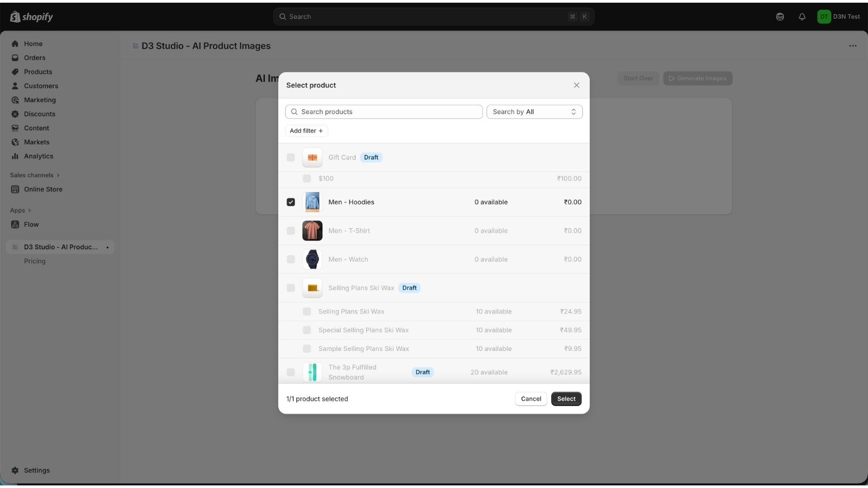
Task: Click the Generate Images button
Action: pos(698,79)
